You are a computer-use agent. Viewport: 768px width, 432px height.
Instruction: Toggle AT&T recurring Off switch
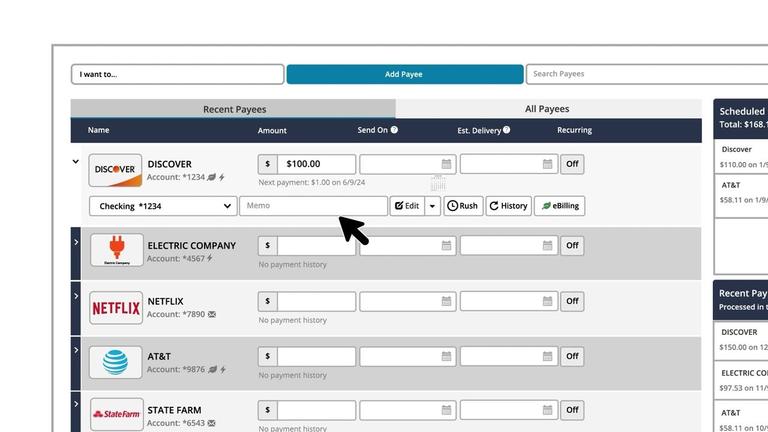point(572,356)
